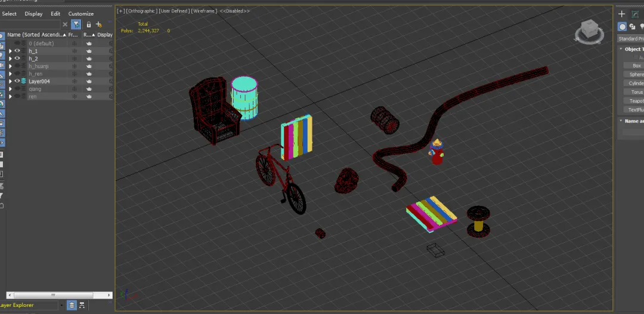Click the lock cell edit icon
The image size is (644, 314).
coord(89,24)
